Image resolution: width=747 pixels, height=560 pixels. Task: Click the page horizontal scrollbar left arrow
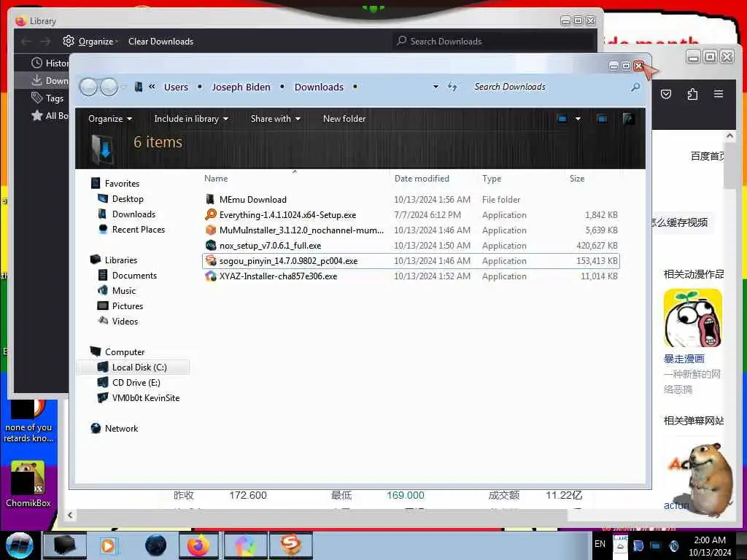[70, 515]
